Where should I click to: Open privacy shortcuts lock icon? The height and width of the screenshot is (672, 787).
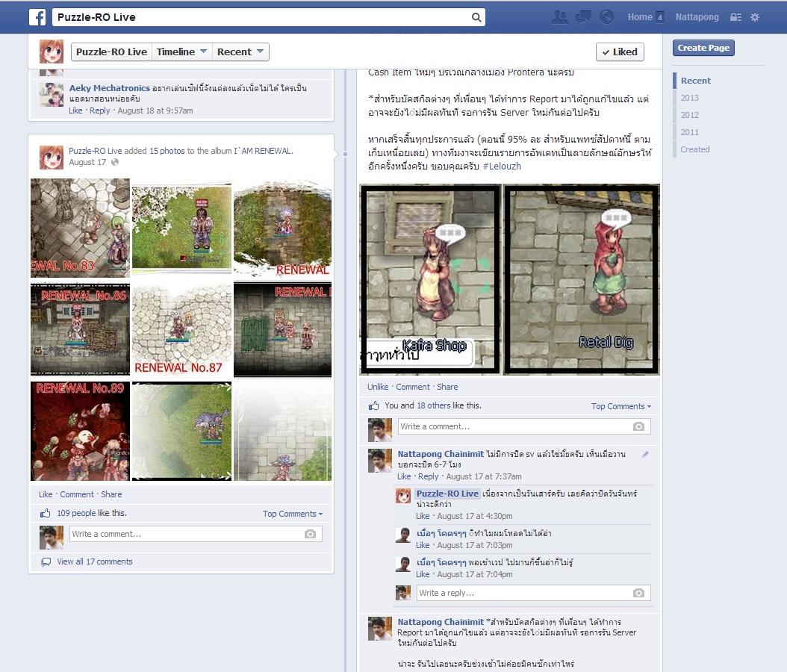click(x=735, y=17)
